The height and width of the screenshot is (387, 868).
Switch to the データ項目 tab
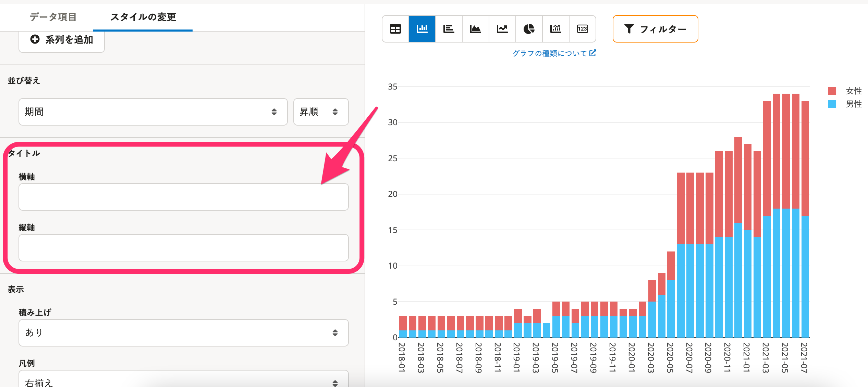(x=53, y=17)
